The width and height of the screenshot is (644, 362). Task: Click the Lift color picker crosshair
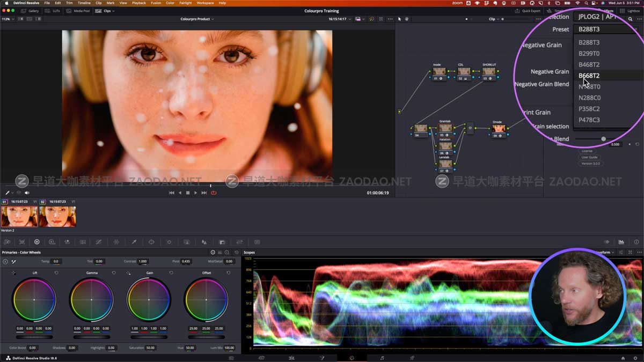pos(13,273)
